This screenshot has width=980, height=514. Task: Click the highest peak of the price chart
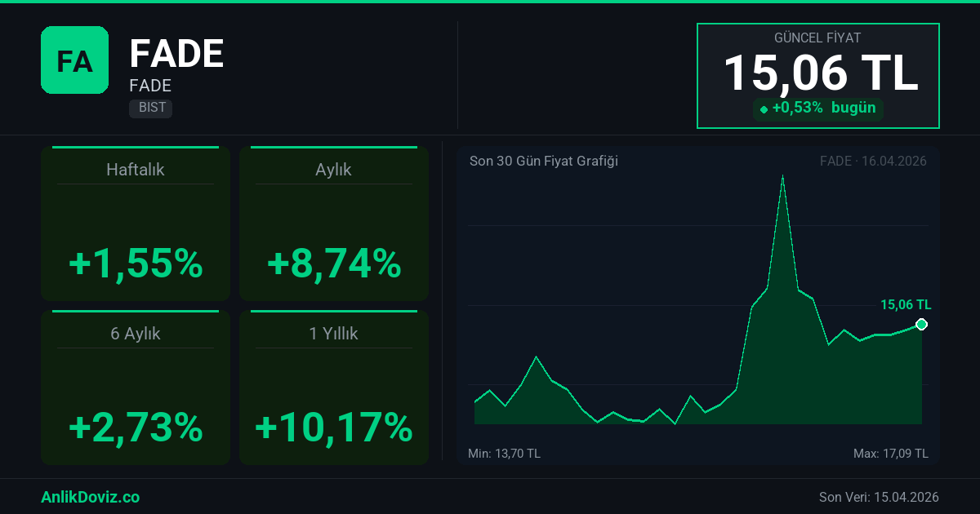(782, 175)
